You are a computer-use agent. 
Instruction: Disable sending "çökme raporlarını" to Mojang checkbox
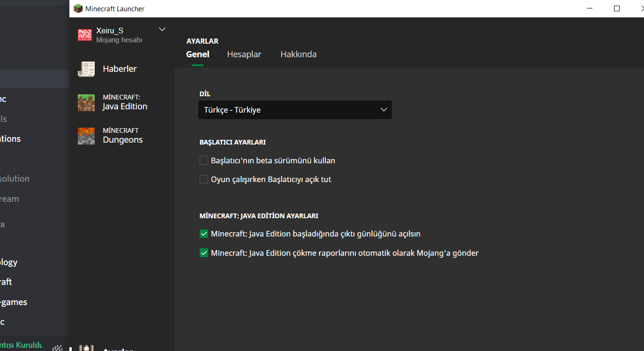click(x=204, y=253)
